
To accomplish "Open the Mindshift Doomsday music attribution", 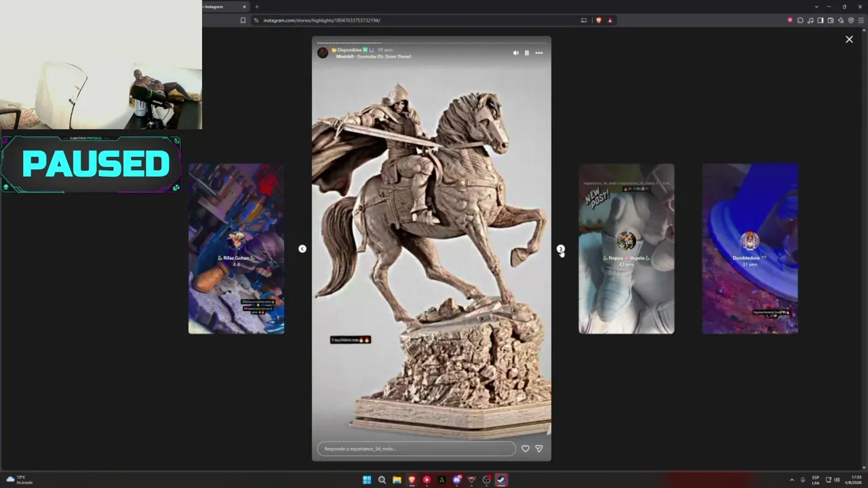I will (x=374, y=57).
